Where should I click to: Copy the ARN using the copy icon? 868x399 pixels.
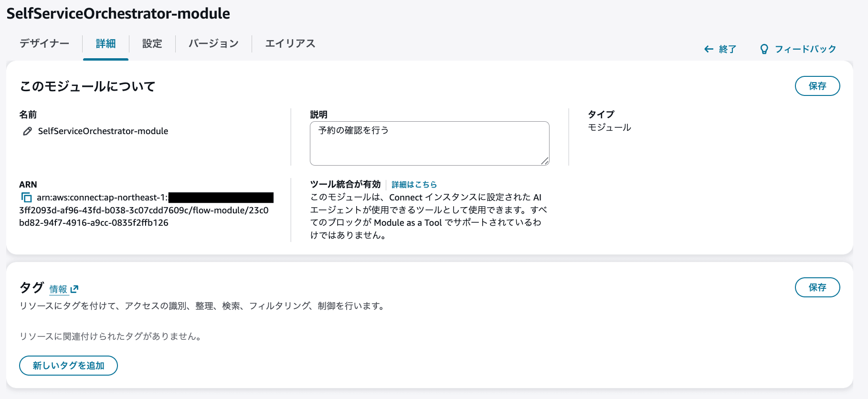coord(26,197)
